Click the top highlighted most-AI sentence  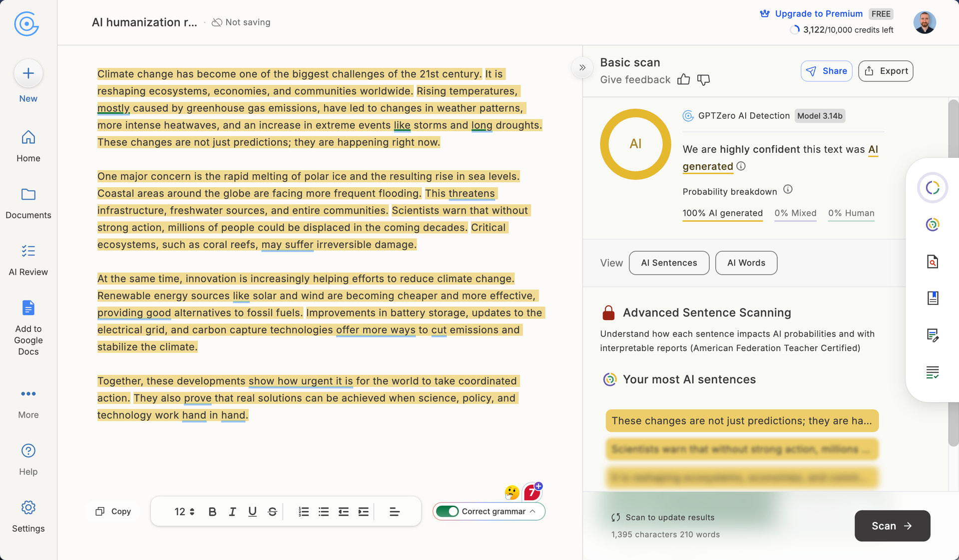pos(742,421)
